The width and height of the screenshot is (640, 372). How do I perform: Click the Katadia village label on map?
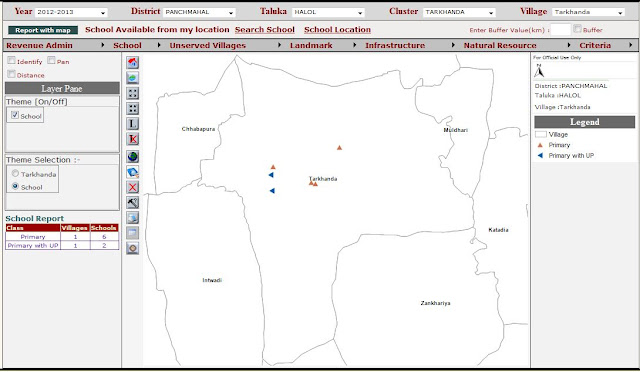click(x=498, y=230)
